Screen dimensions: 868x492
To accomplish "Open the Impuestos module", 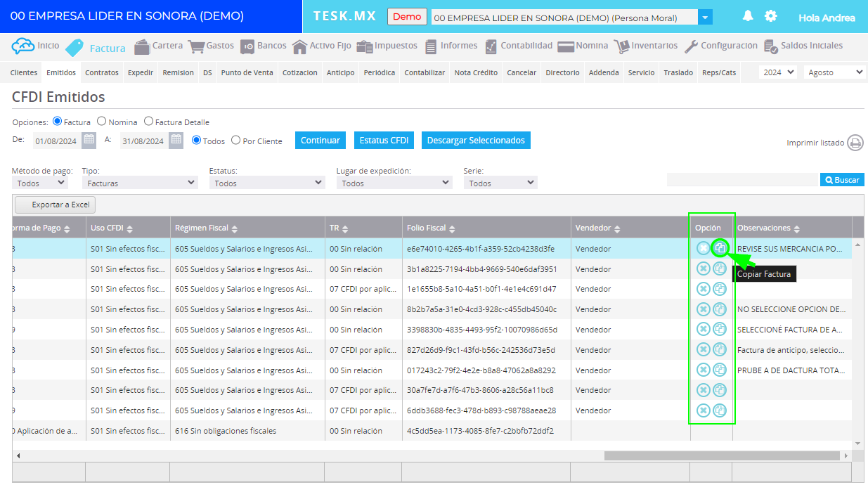I will (x=364, y=46).
